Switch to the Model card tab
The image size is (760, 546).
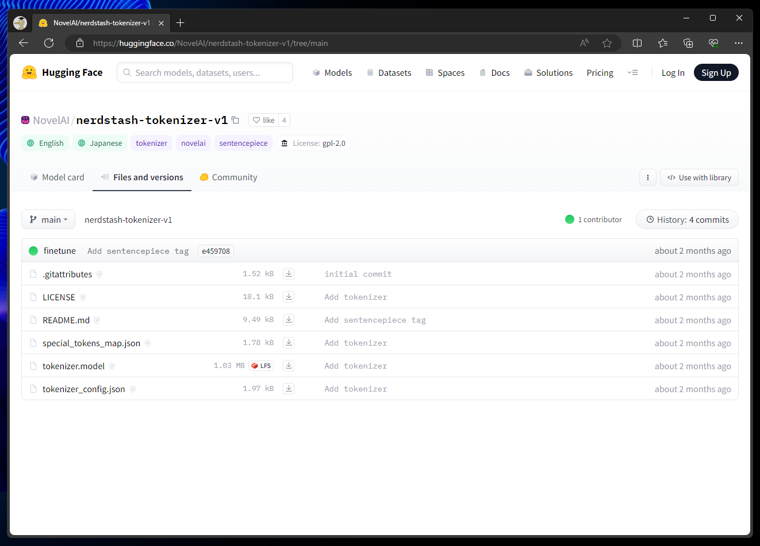click(x=57, y=177)
